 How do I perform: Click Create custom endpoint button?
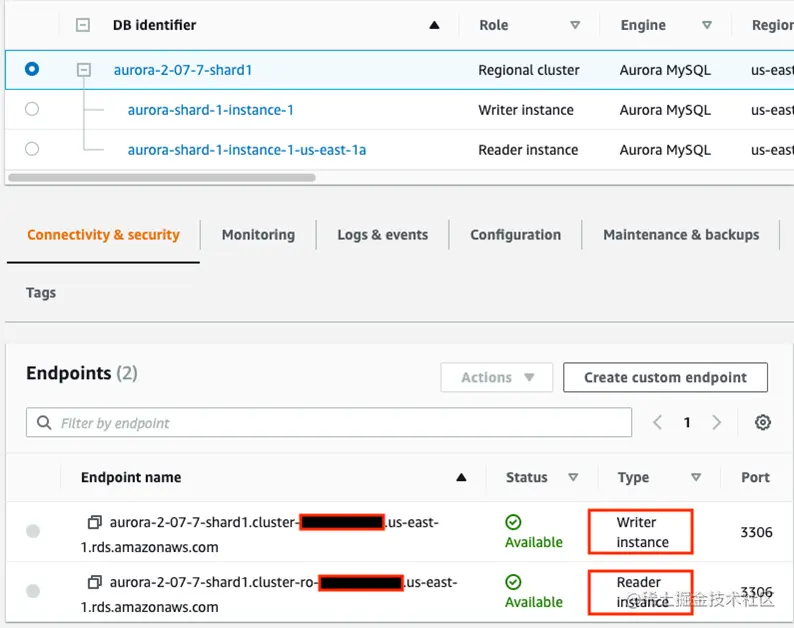click(665, 377)
